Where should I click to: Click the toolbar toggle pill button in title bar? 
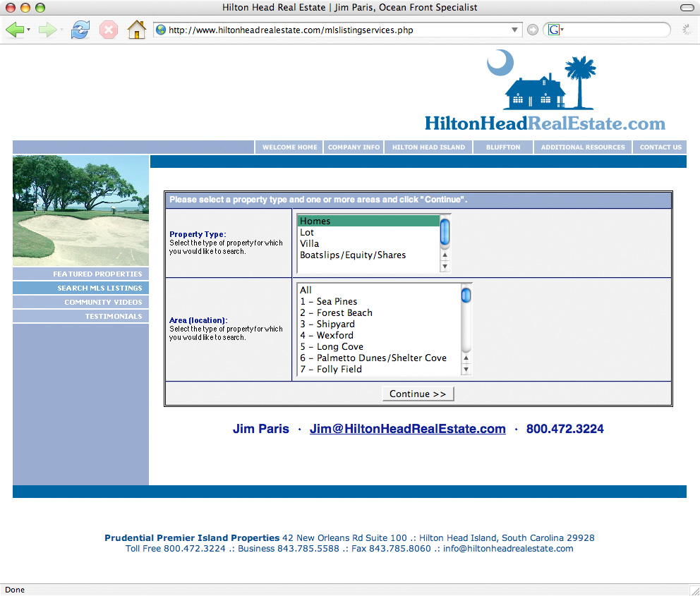tap(687, 8)
